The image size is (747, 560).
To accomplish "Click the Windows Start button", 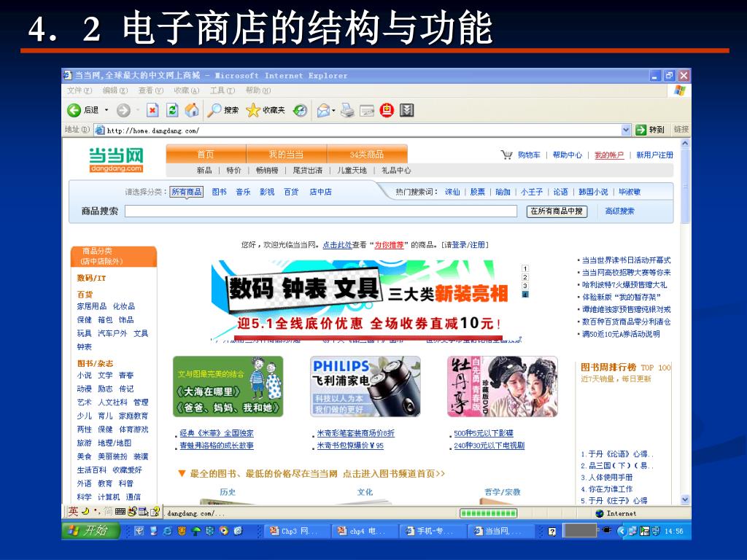I will 90,531.
